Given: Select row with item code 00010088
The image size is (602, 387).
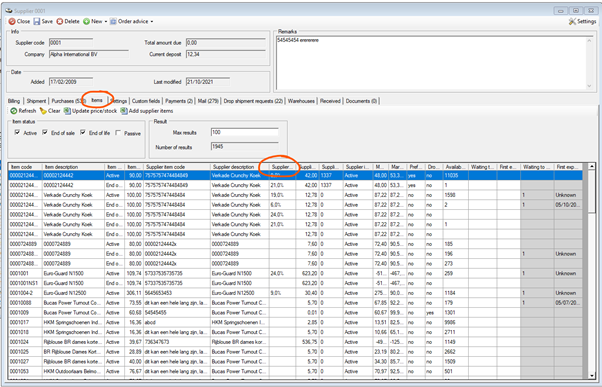Looking at the screenshot, I should click(x=295, y=303).
